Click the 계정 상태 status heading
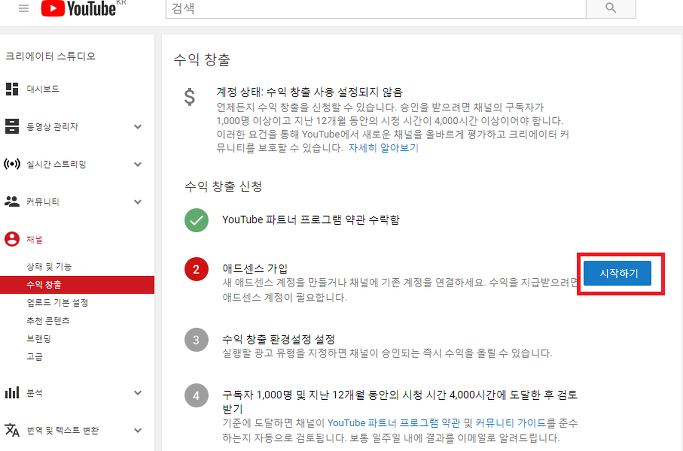This screenshot has height=451, width=683. click(309, 92)
